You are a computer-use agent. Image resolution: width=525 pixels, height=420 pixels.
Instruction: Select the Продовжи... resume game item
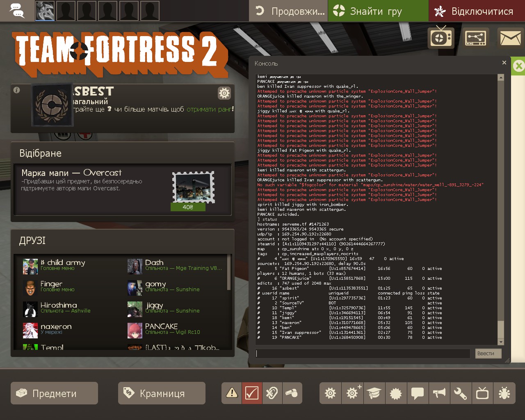(288, 11)
